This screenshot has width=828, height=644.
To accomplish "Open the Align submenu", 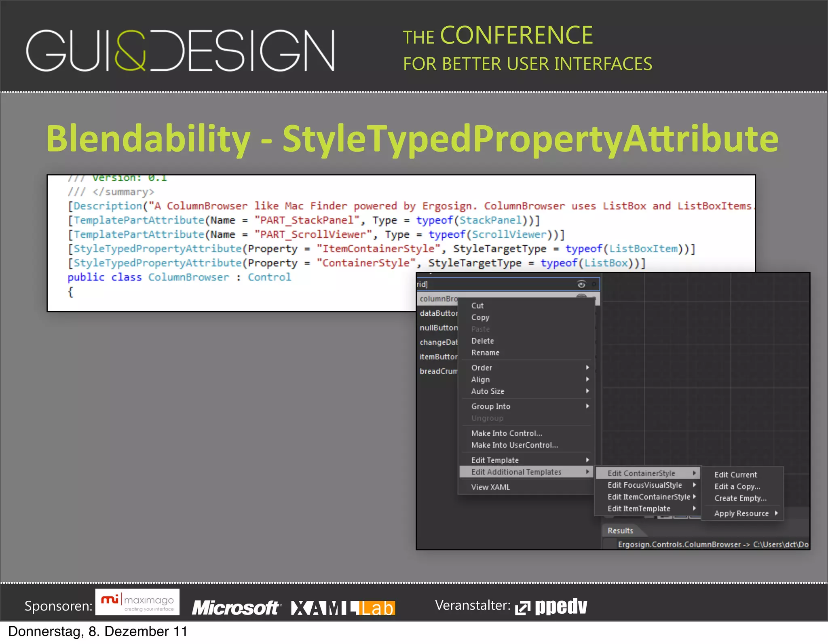I will coord(526,379).
